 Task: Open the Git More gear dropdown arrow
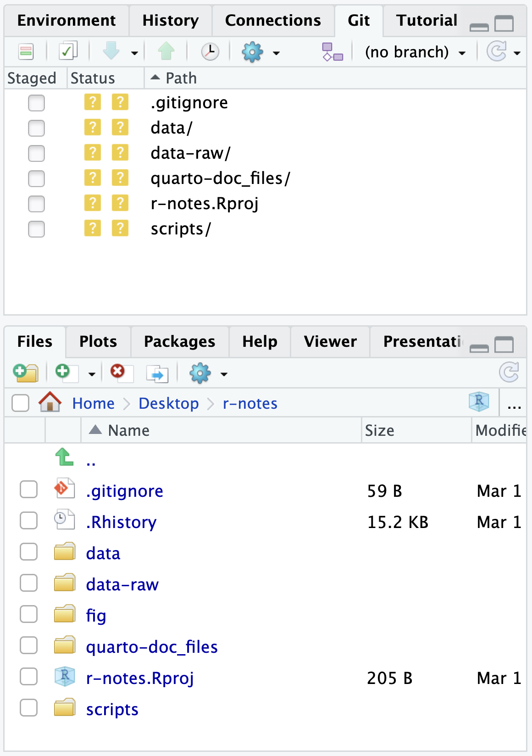pyautogui.click(x=276, y=53)
